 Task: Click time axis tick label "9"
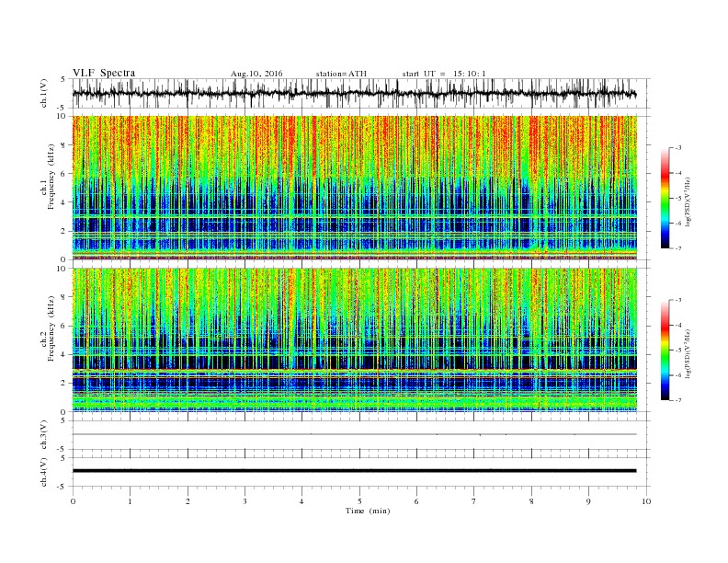(x=588, y=501)
